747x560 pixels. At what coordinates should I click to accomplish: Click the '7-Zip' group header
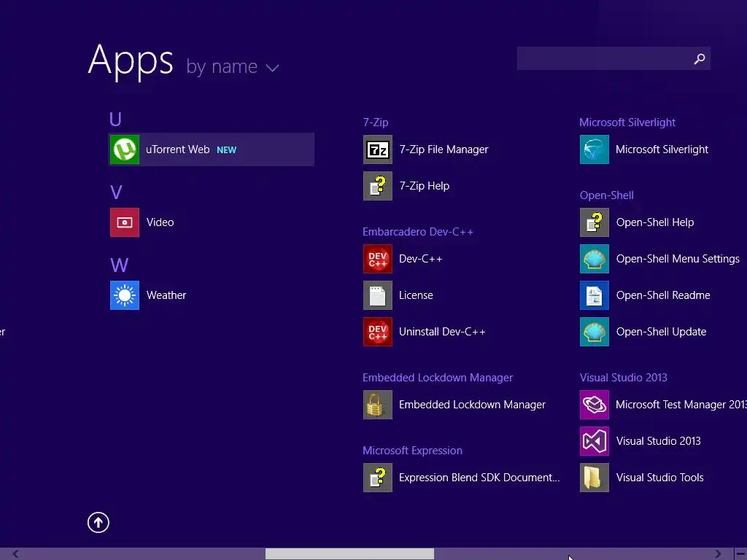376,122
